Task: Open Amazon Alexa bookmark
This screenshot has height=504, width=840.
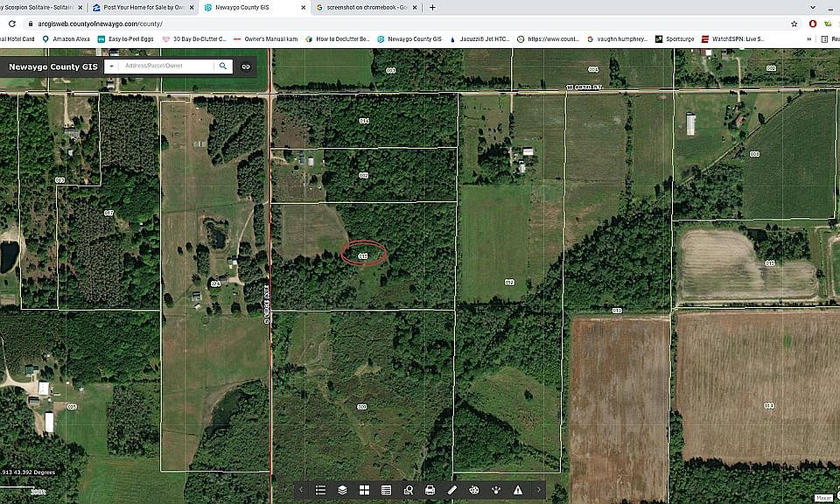Action: (66, 39)
